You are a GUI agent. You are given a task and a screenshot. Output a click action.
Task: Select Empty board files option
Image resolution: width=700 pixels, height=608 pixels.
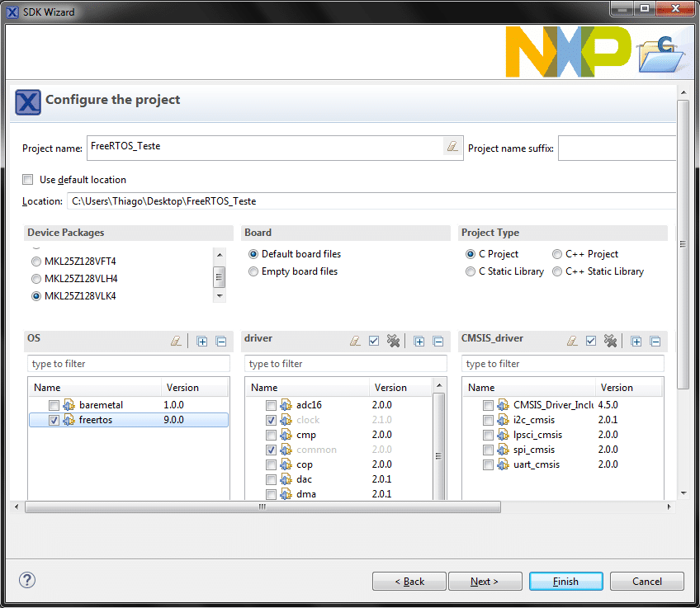pos(253,271)
